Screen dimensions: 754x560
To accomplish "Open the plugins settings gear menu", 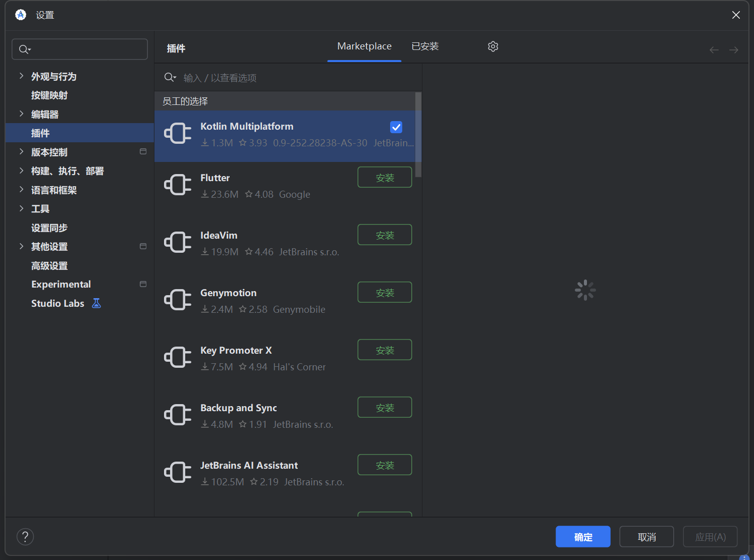I will pyautogui.click(x=493, y=46).
